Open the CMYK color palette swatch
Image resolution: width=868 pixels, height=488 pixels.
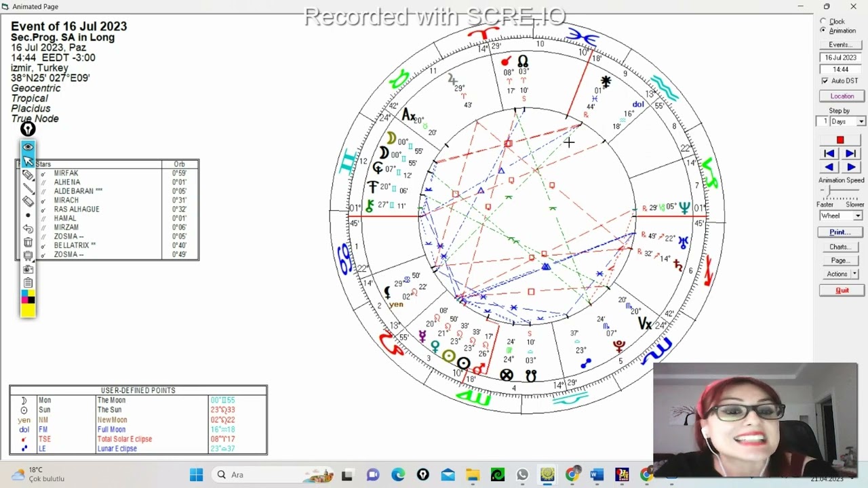coord(28,297)
